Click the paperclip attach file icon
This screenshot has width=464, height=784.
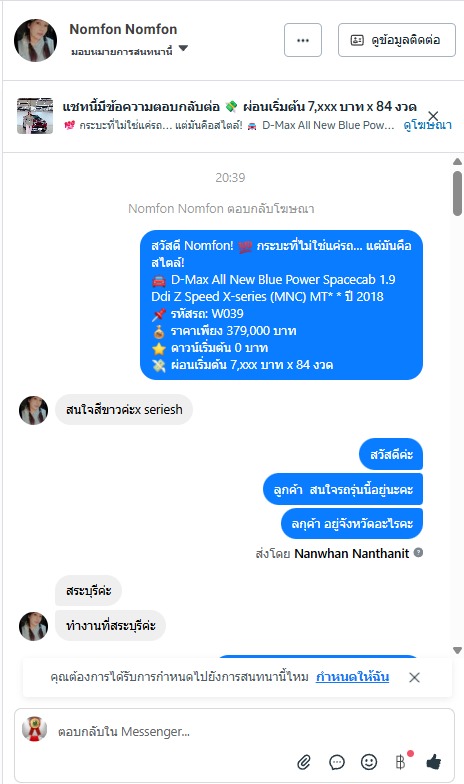pos(304,762)
